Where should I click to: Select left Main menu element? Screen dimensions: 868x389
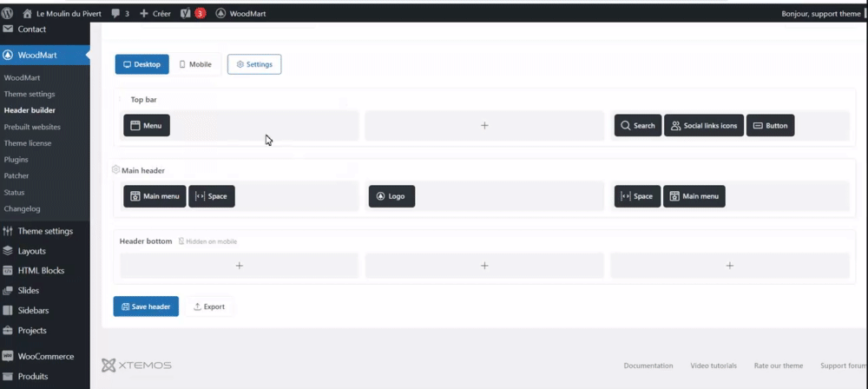tap(155, 196)
